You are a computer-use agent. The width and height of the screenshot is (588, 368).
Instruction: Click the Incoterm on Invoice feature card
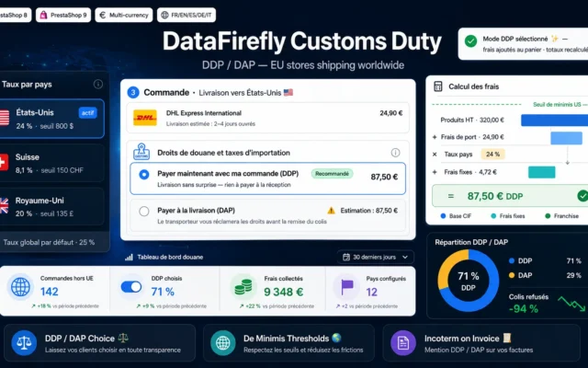tap(481, 343)
